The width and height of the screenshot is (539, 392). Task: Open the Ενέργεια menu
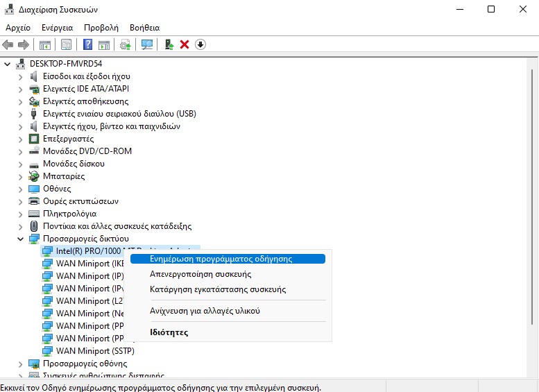[57, 28]
